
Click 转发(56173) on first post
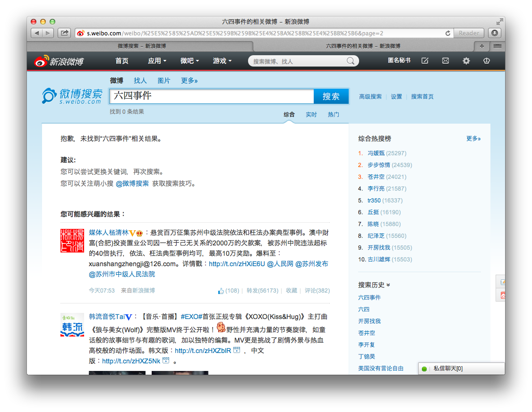[x=262, y=291]
